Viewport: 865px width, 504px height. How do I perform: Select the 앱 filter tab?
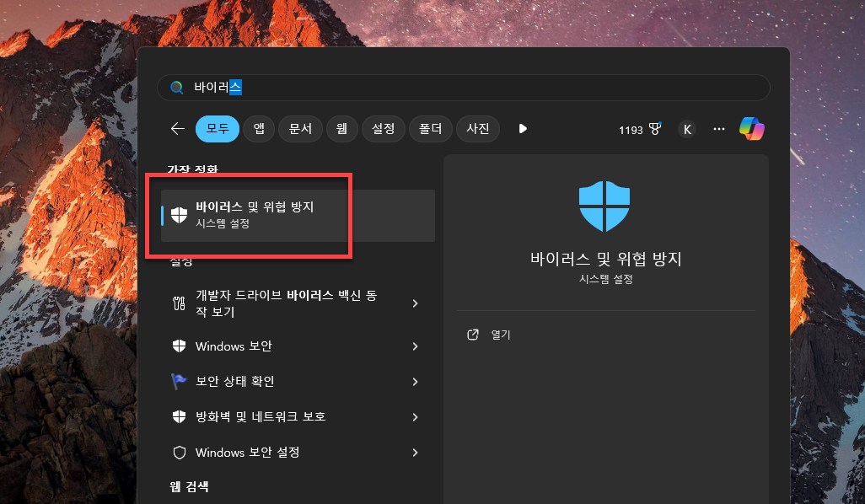(x=259, y=128)
